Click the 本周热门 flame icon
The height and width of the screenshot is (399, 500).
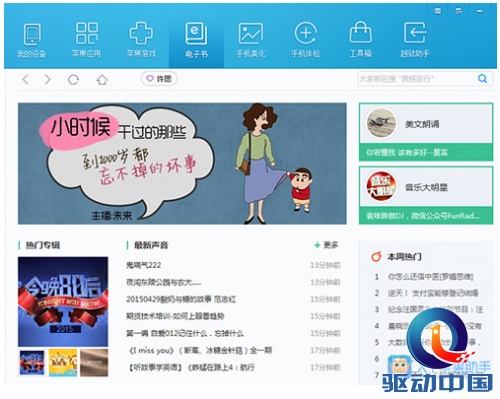(x=377, y=257)
